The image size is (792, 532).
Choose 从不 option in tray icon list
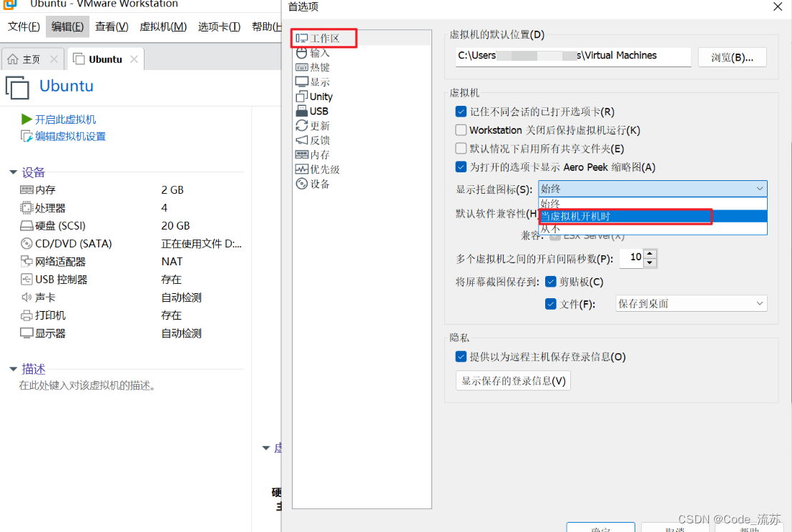[652, 229]
